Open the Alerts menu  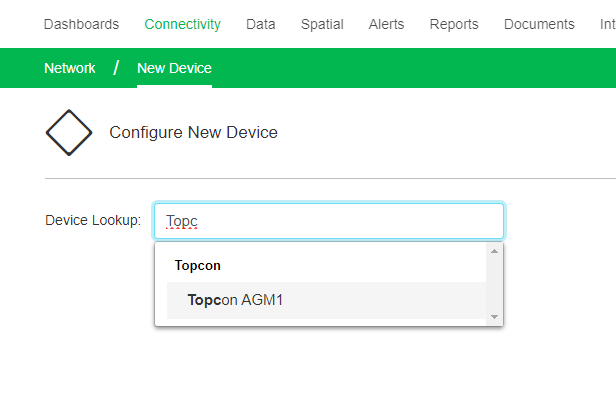(386, 24)
